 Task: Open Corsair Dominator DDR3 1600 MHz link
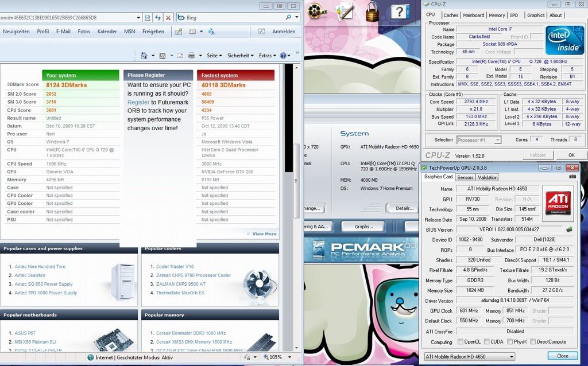pyautogui.click(x=191, y=333)
